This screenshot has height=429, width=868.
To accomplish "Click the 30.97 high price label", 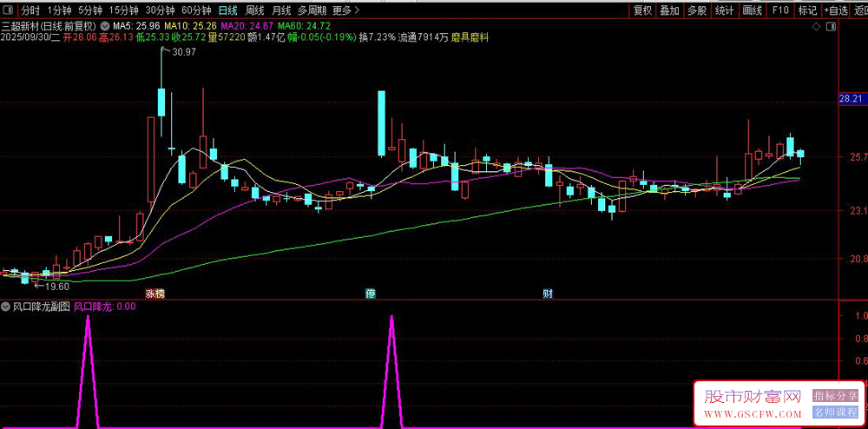I will point(184,51).
